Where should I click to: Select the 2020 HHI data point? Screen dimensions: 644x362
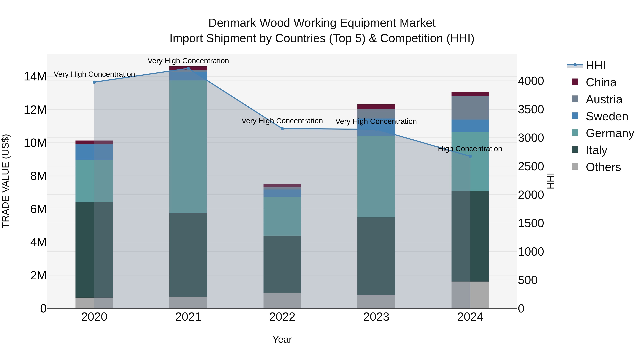(94, 82)
